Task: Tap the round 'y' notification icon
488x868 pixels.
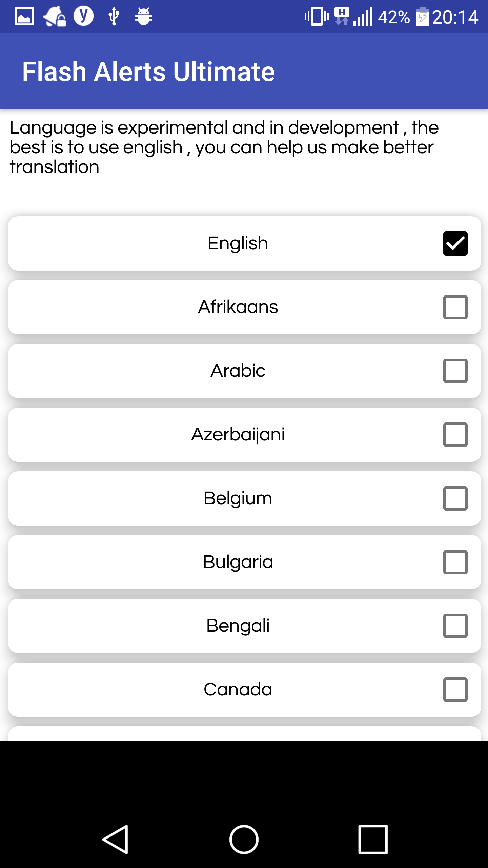Action: click(83, 16)
